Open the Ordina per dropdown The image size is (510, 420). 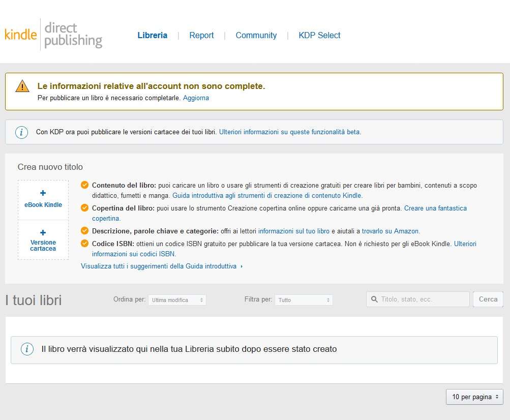pos(177,300)
